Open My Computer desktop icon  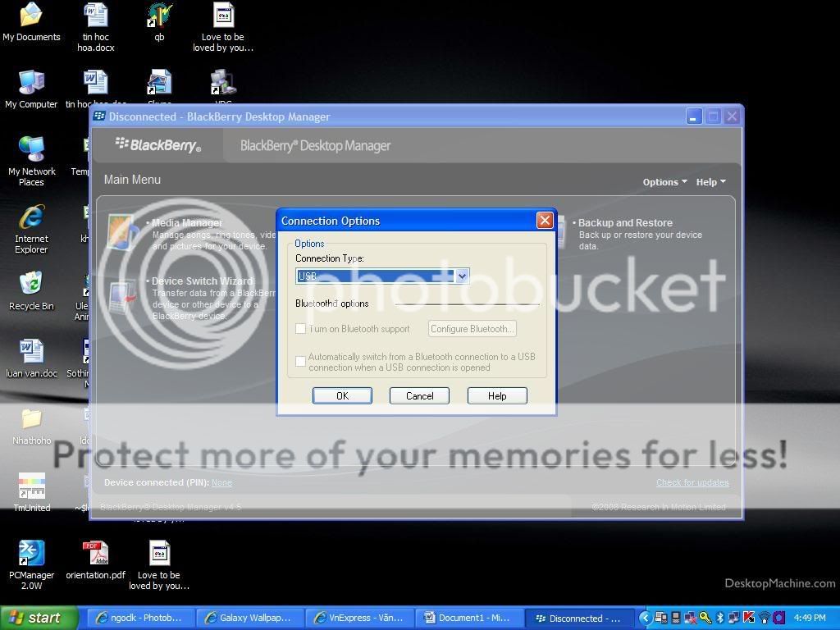pos(31,83)
